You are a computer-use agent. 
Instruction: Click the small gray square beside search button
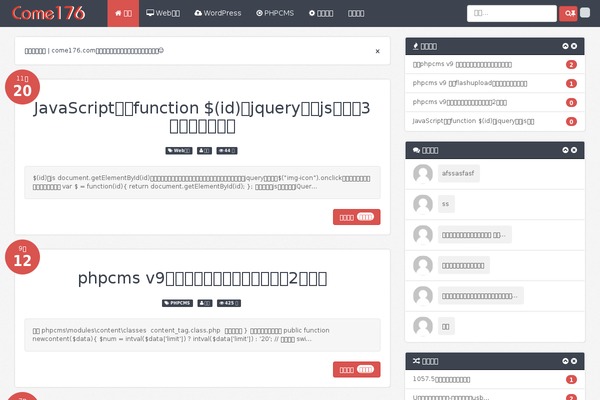(x=585, y=13)
